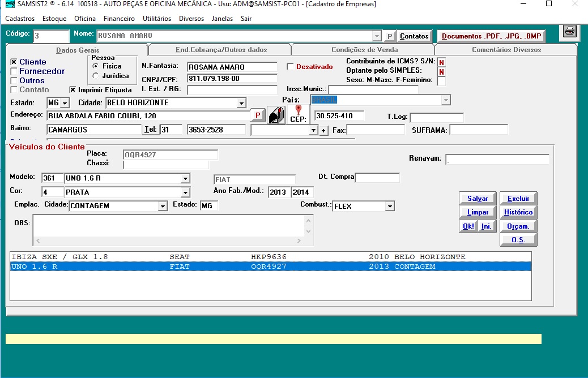
Task: Click the Ok! button
Action: tap(468, 226)
